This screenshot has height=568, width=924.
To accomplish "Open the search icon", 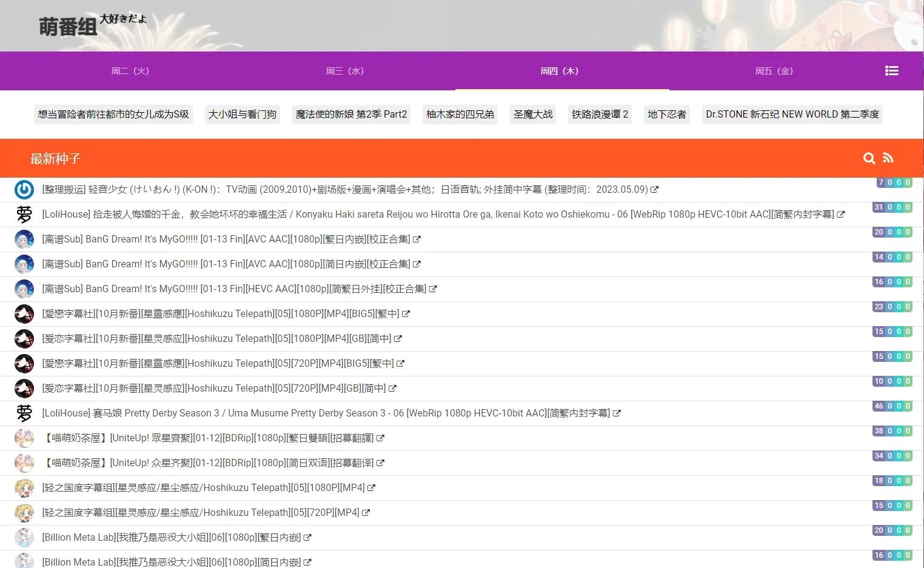I will (869, 158).
